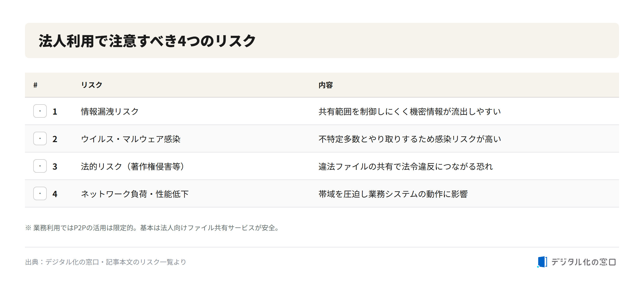Click the 出典 source citation line
The image size is (644, 292).
tap(106, 262)
